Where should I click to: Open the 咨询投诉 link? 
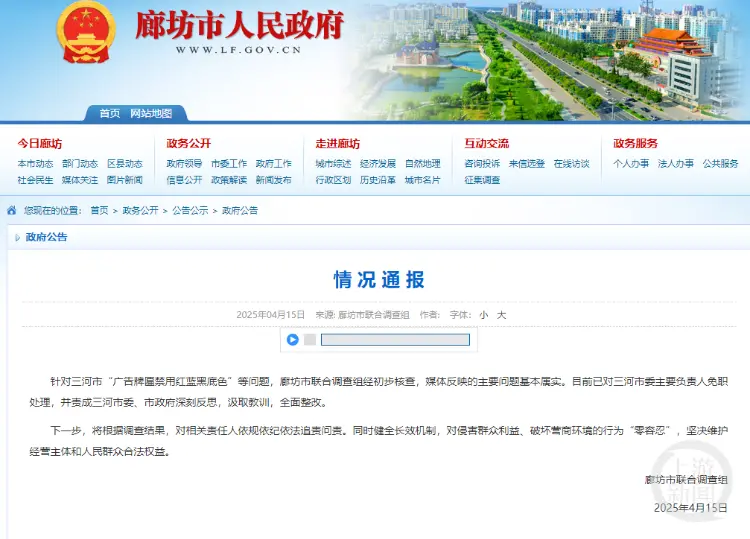tap(482, 164)
